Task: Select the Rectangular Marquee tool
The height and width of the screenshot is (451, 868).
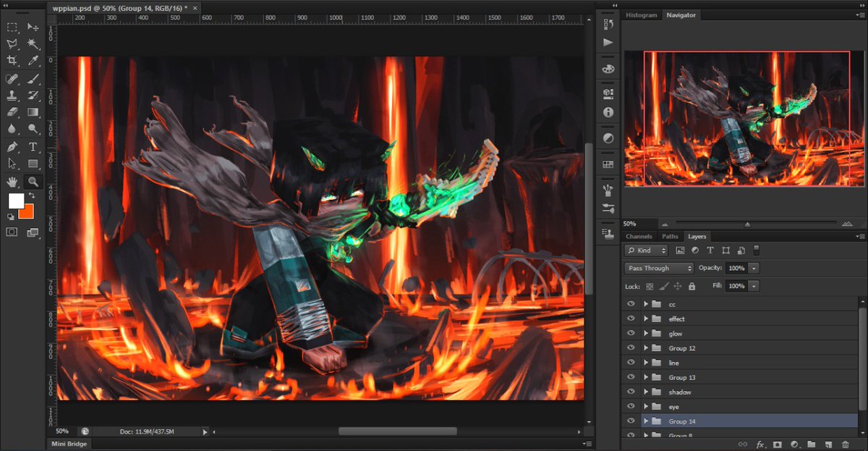Action: (x=12, y=28)
